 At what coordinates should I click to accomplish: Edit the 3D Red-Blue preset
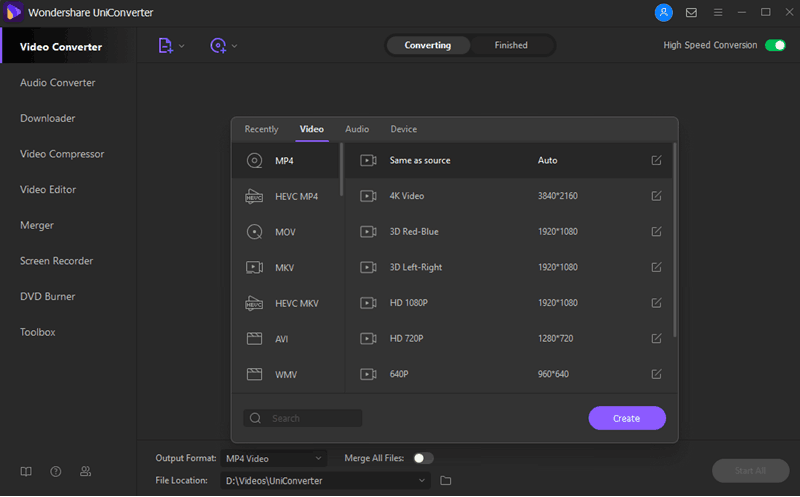[x=656, y=232]
